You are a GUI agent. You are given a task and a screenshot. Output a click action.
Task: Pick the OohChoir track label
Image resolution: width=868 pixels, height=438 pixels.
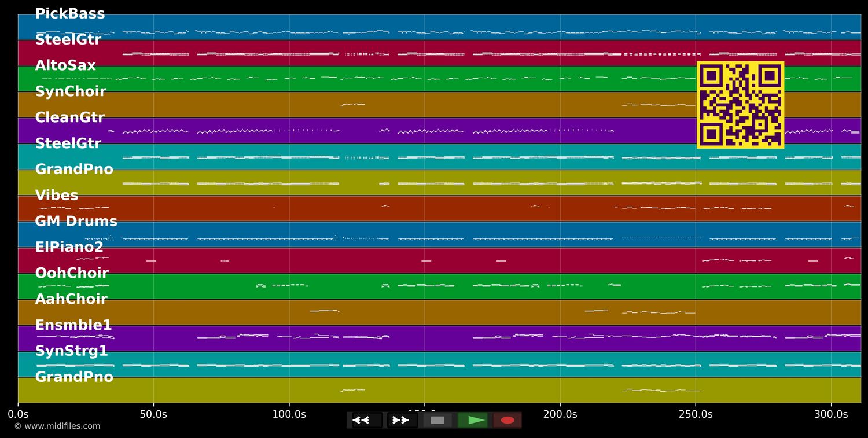(72, 273)
